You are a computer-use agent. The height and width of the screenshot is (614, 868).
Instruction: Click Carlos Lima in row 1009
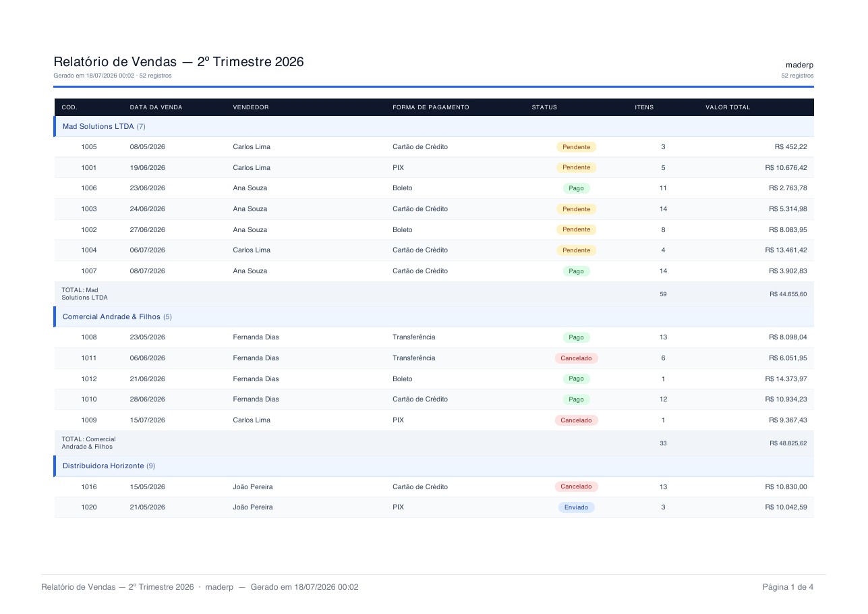252,420
